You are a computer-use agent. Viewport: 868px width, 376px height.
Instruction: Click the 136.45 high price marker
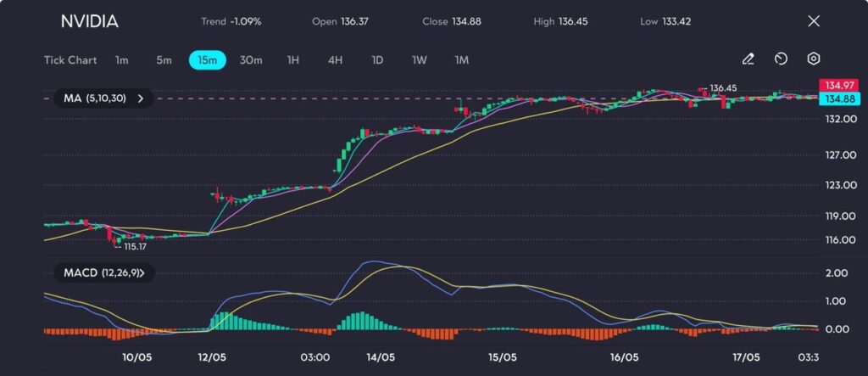pyautogui.click(x=722, y=87)
